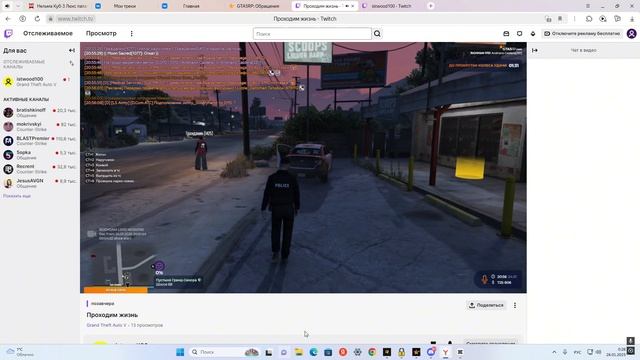Open browser downloads icon
Image resolution: width=640 pixels, height=360 pixels.
coord(632,19)
